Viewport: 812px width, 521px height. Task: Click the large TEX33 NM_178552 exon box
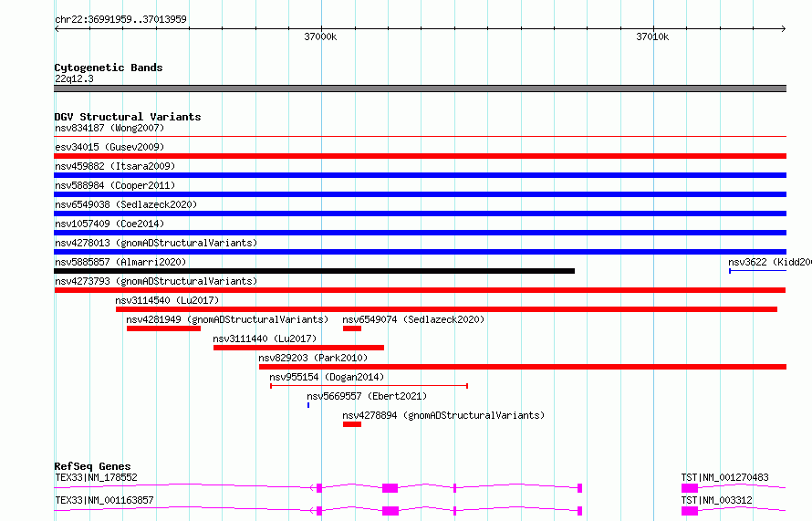390,488
